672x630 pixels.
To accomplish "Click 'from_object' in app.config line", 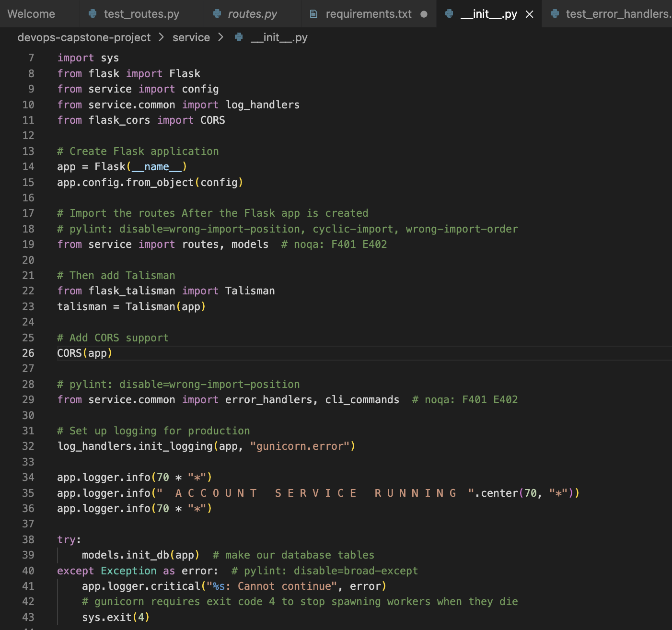I will coord(160,183).
